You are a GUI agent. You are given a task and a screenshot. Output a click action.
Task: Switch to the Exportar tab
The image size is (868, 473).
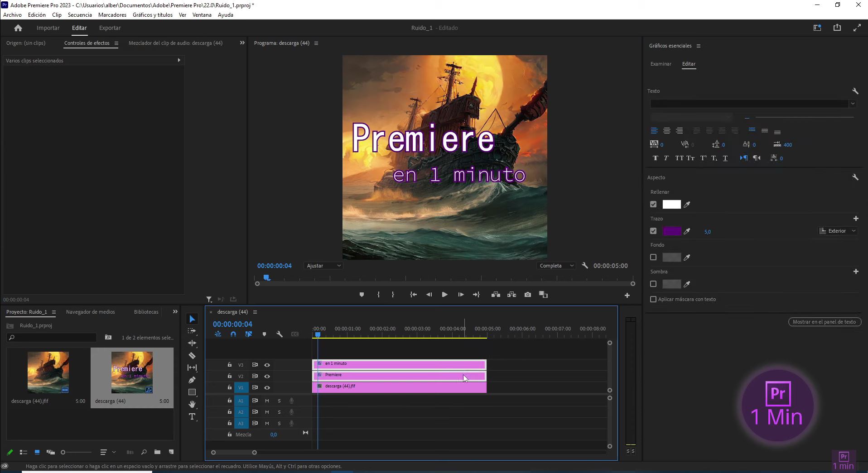tap(110, 28)
